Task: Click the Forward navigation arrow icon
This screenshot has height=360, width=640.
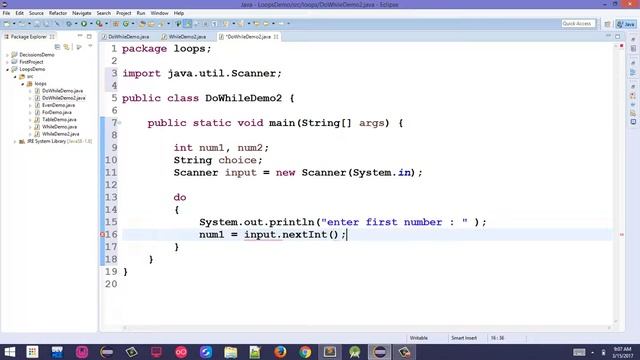Action: (281, 24)
